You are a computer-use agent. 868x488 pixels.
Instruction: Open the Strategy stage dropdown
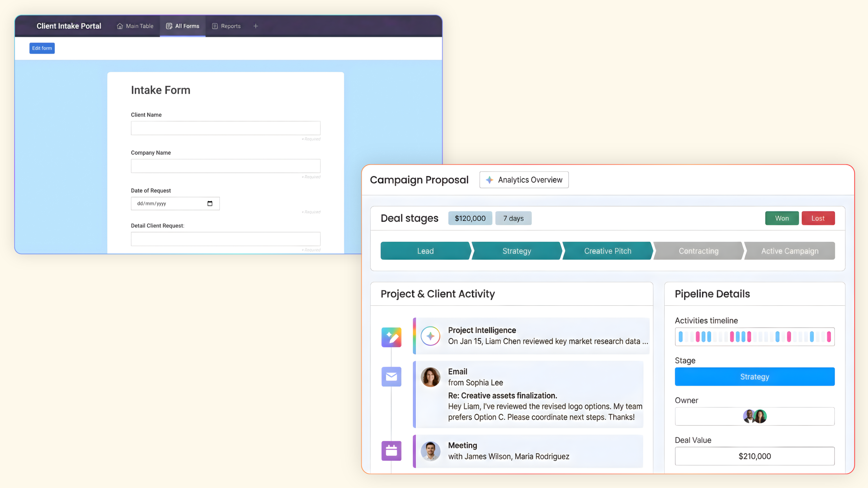click(754, 377)
